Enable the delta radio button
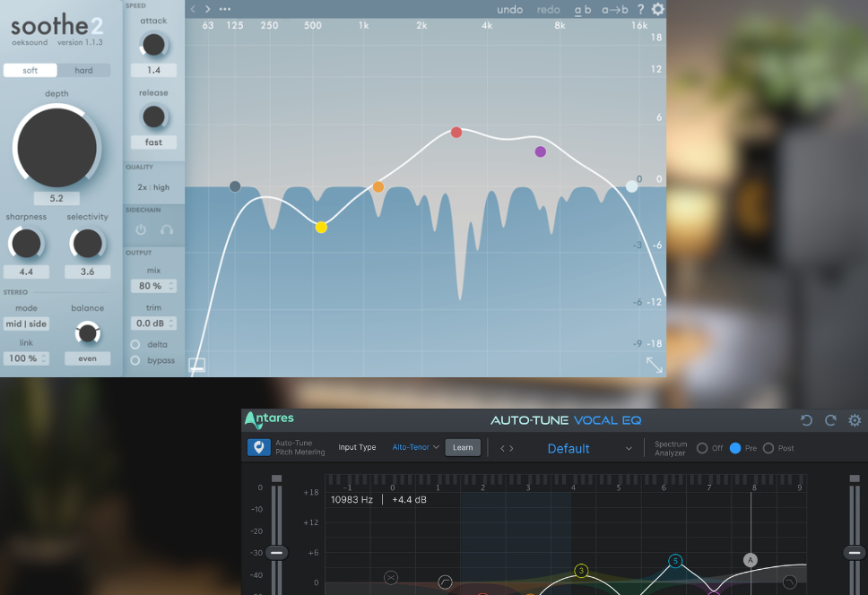The height and width of the screenshot is (595, 868). pyautogui.click(x=135, y=344)
